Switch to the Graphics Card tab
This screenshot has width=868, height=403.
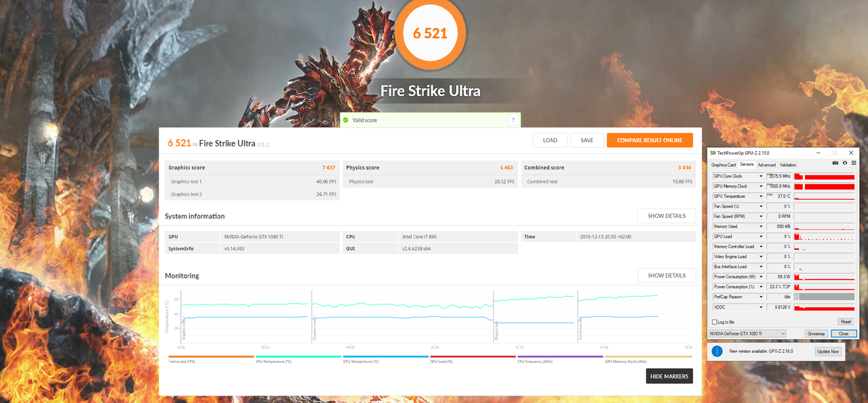(724, 165)
